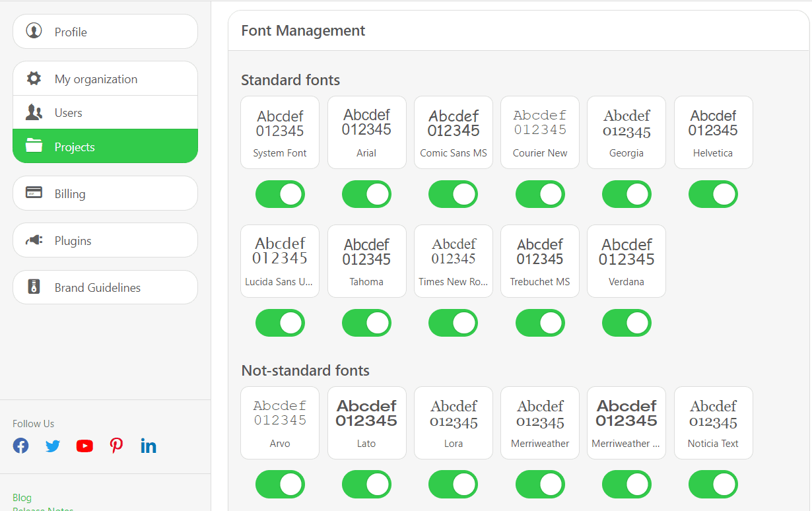Image resolution: width=812 pixels, height=511 pixels.
Task: Click the Noticia Text font card
Action: click(x=713, y=423)
